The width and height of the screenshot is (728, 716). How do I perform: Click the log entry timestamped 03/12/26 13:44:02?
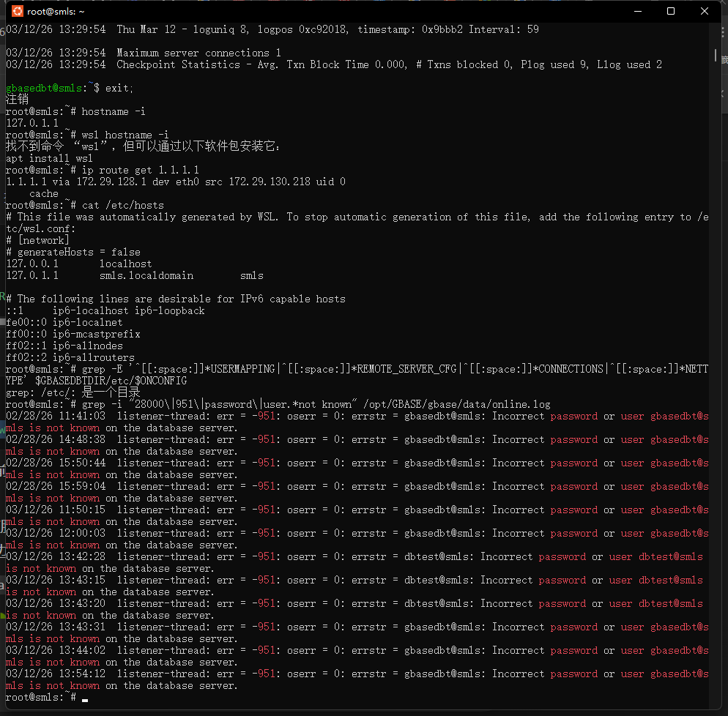coord(357,656)
